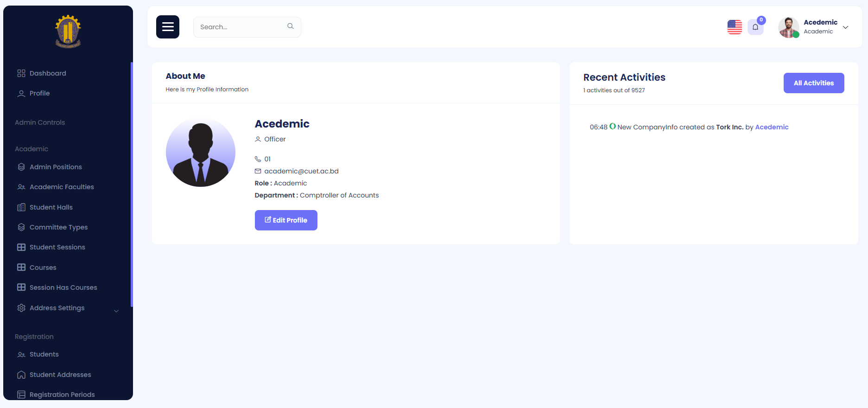868x408 pixels.
Task: Click the Address Settings gear icon
Action: click(21, 308)
